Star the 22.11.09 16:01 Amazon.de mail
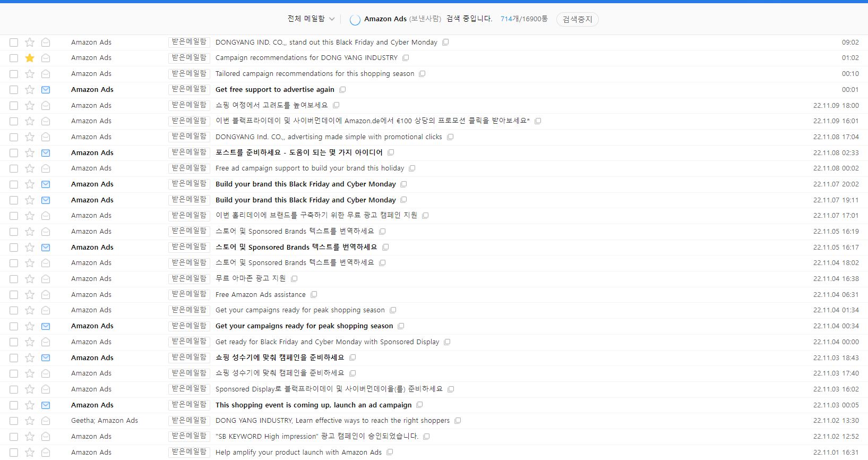The image size is (868, 460). 30,121
